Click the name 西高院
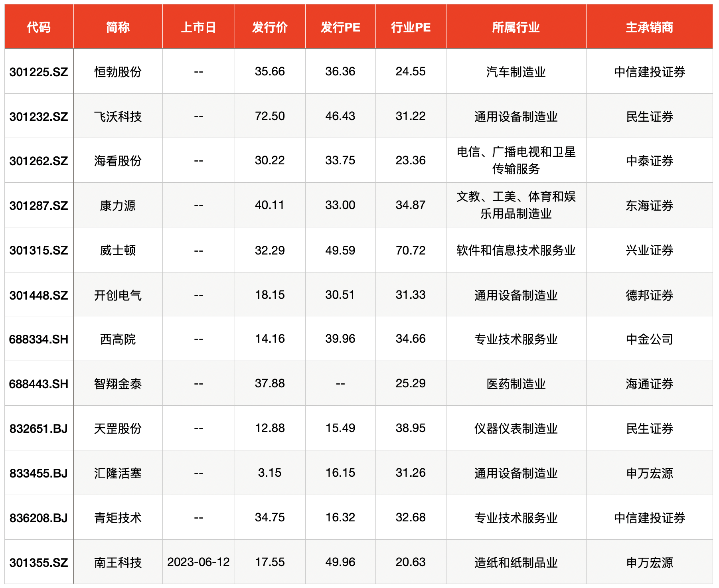 [118, 339]
